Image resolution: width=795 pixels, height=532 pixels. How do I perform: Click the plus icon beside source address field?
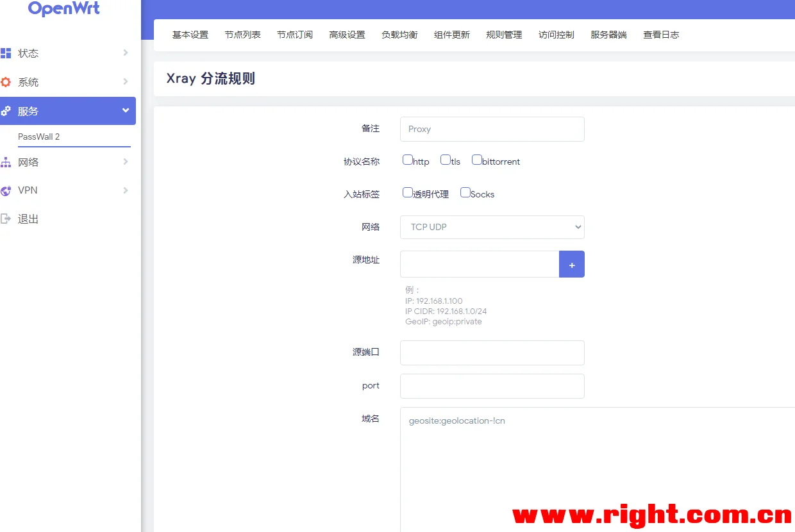(x=572, y=265)
